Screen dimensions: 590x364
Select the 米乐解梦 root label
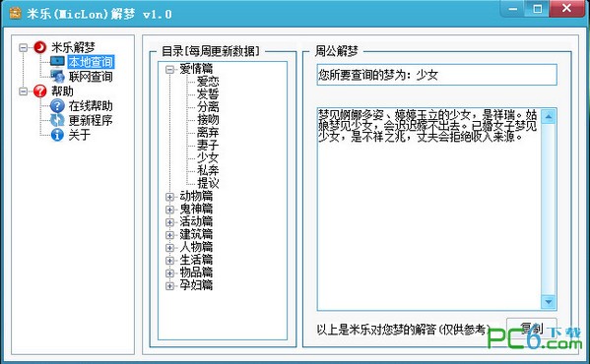(x=73, y=47)
